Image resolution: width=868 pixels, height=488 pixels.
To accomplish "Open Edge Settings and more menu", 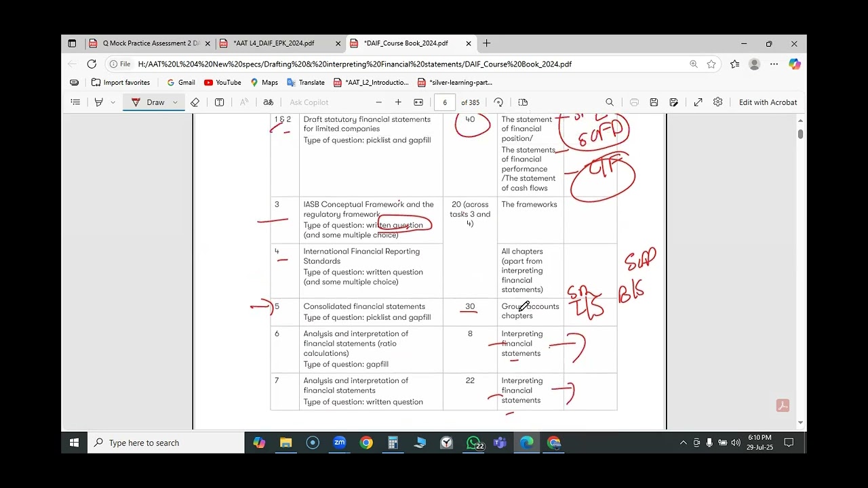I will tap(774, 64).
